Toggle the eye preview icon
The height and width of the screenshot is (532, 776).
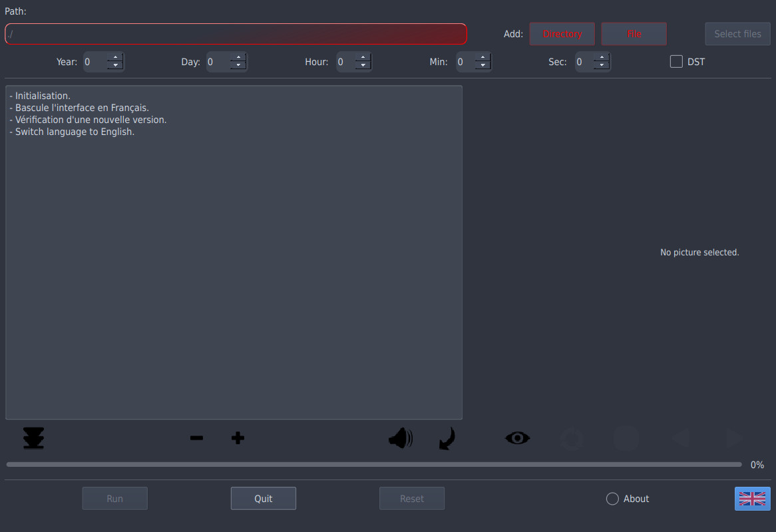tap(518, 438)
